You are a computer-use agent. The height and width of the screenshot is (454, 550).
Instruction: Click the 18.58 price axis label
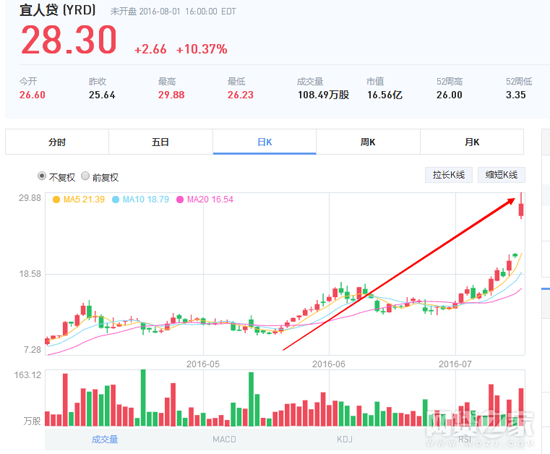point(30,274)
